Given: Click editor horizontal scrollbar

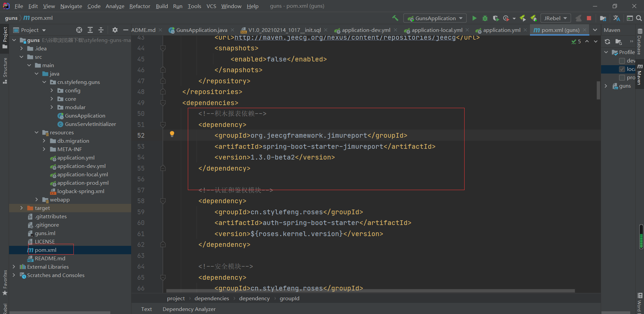Looking at the screenshot, I should 371,291.
